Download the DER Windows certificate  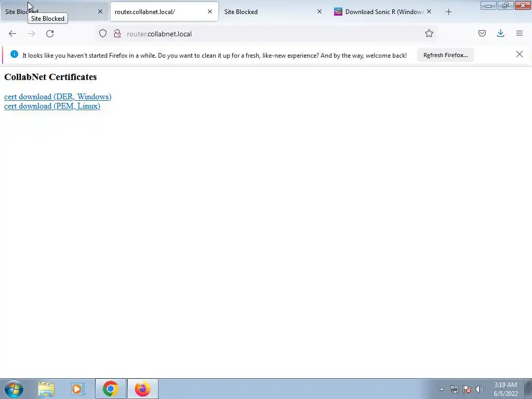tap(58, 97)
